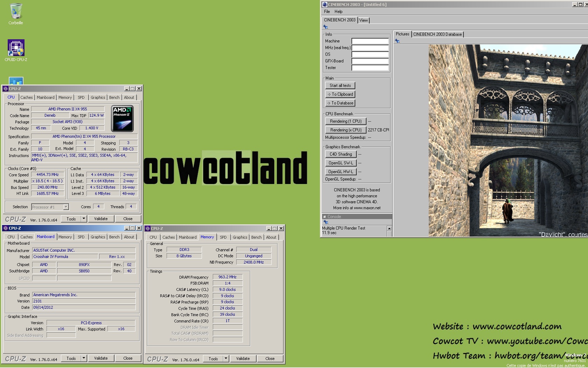Click the DRAM Frequency value 963.2 MHz
The width and height of the screenshot is (588, 368).
click(x=227, y=277)
